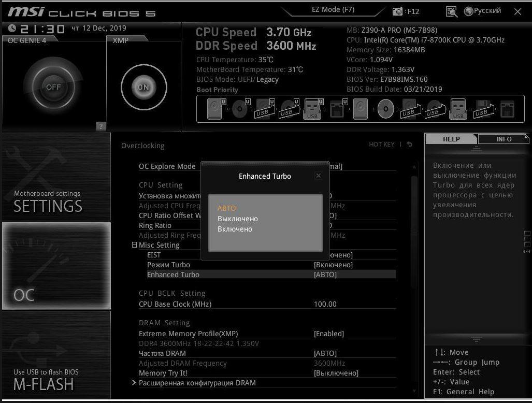Open the EIST setting row

(x=271, y=255)
